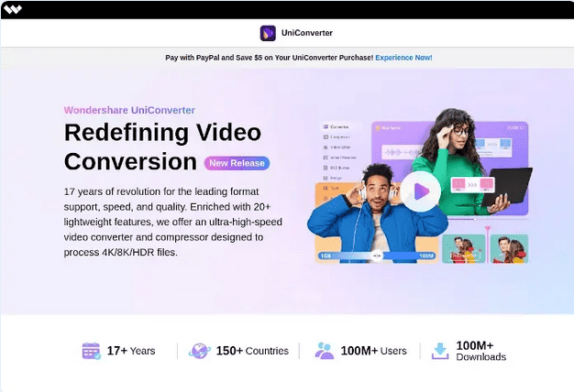Click the 100M+ Downloads statistic text
Screen dimensions: 574x392
coord(481,351)
